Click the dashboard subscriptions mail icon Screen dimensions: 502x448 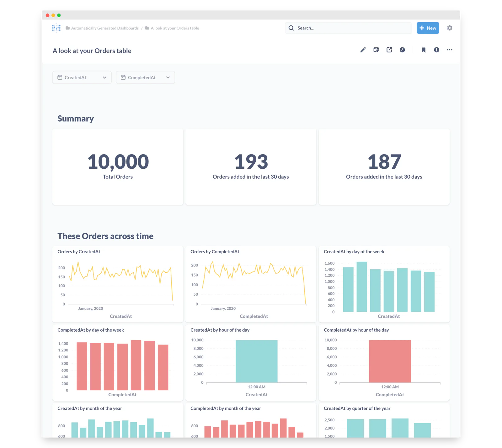point(376,50)
